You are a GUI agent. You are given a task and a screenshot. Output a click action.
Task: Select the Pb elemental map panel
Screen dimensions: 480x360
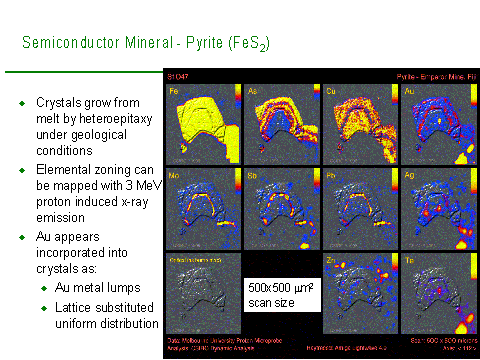[x=361, y=208]
